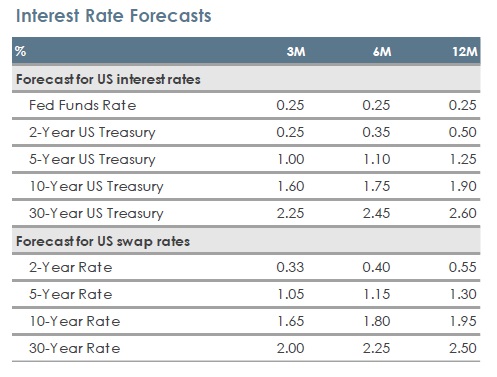Click the 6M 10-Year Treasury value 1.75
Viewport: 497px width, 377px height.
click(377, 186)
